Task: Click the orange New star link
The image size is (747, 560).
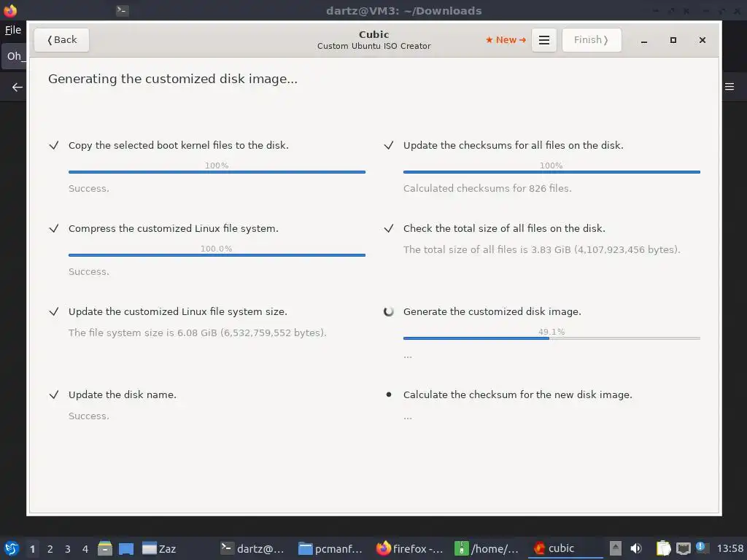Action: [506, 40]
